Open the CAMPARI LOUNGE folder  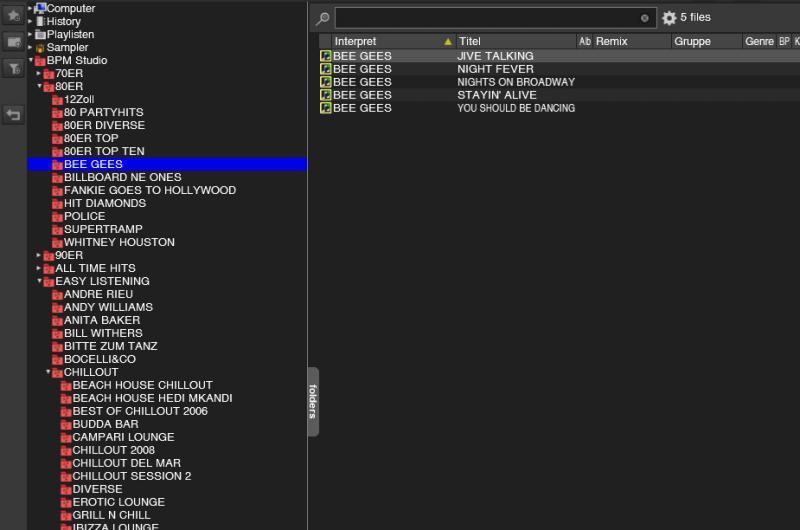(x=123, y=437)
